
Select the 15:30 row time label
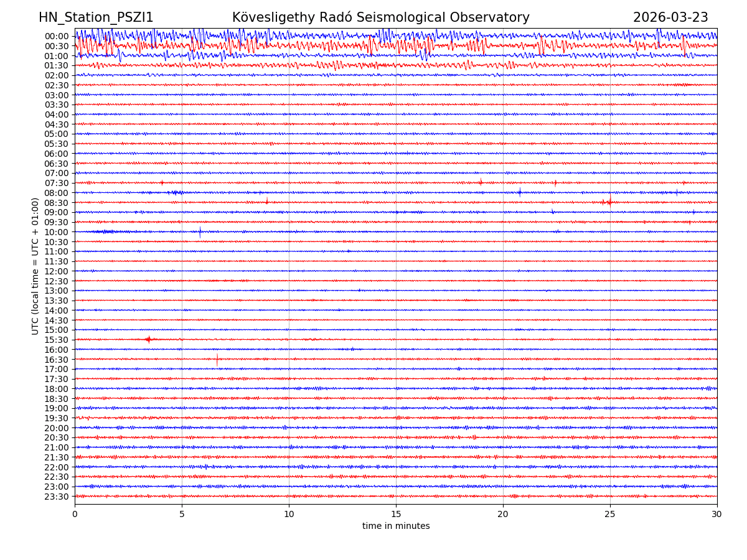[x=57, y=340]
